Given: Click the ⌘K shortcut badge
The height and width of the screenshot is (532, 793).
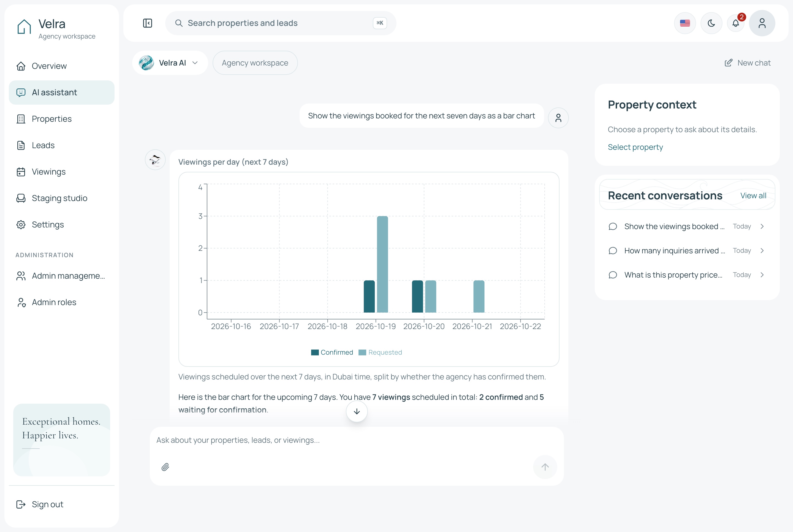Looking at the screenshot, I should [379, 23].
